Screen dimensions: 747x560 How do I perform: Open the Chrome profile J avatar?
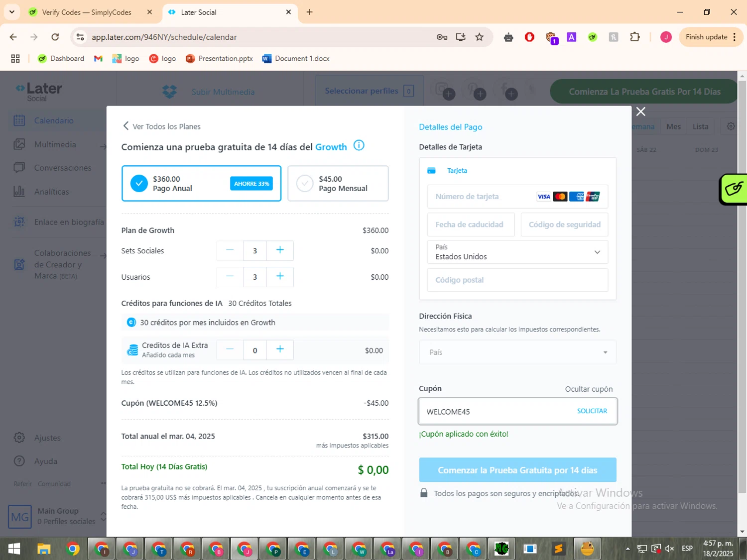pyautogui.click(x=666, y=37)
